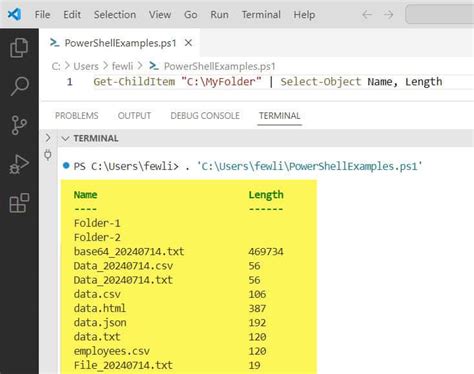Click Data_20240714.csv in the output
Screen dimensions: 474x374
point(123,266)
